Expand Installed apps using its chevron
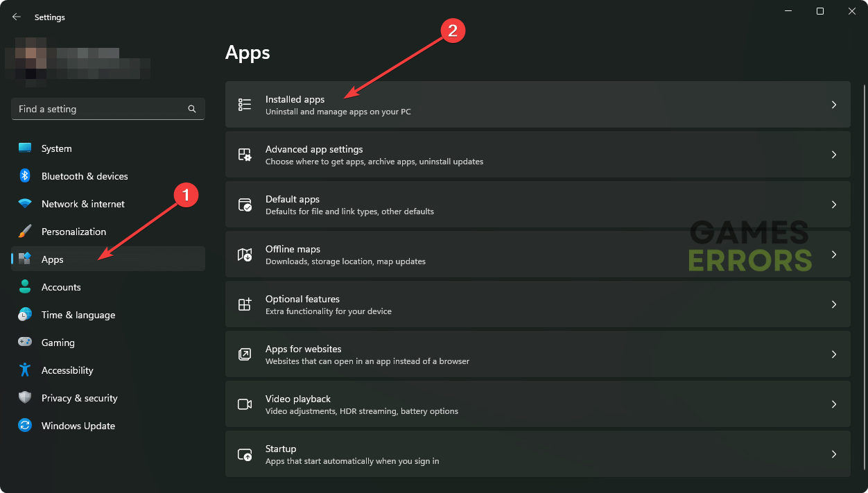Image resolution: width=868 pixels, height=493 pixels. pyautogui.click(x=834, y=105)
